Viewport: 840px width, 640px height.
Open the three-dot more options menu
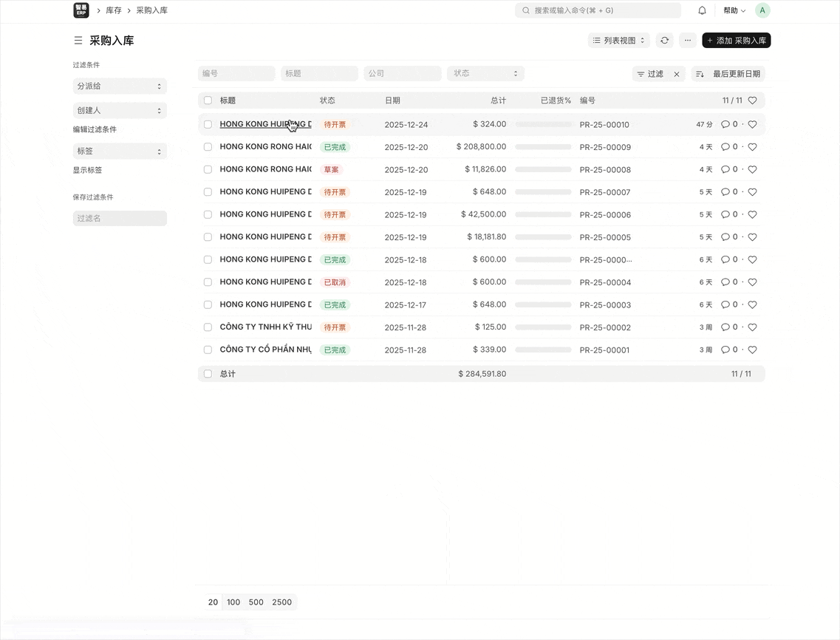(x=688, y=41)
